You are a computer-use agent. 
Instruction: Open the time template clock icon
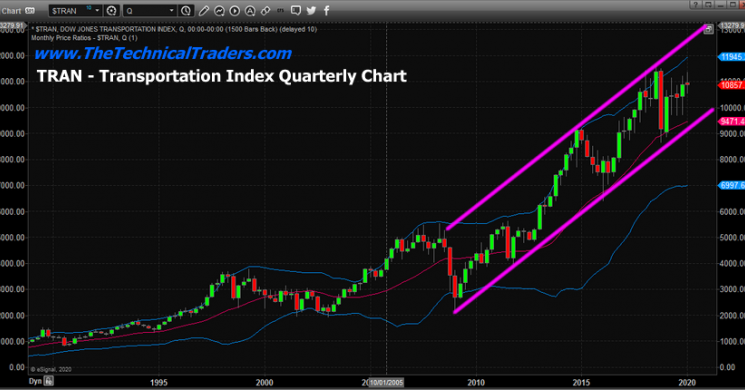click(186, 10)
